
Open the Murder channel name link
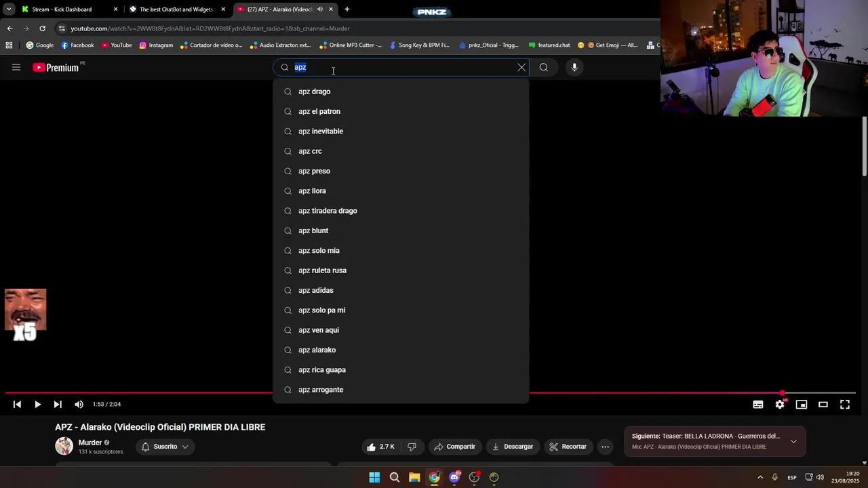pos(90,443)
